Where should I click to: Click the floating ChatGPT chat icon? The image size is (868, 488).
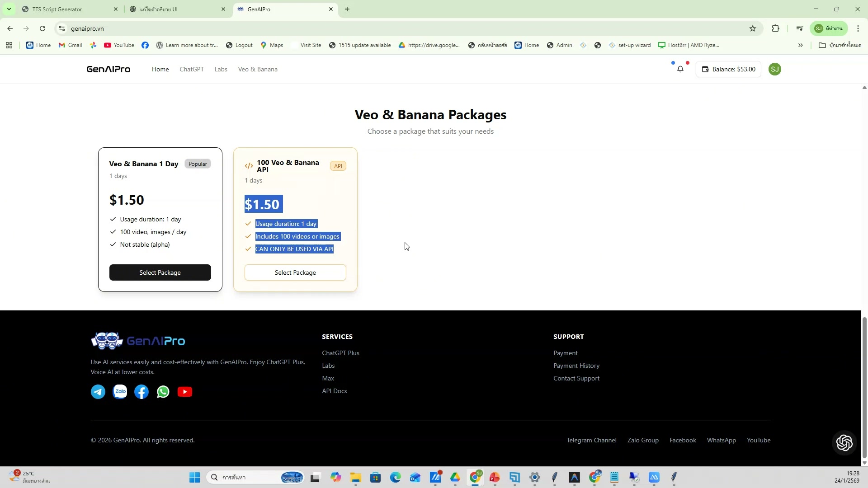pyautogui.click(x=844, y=442)
